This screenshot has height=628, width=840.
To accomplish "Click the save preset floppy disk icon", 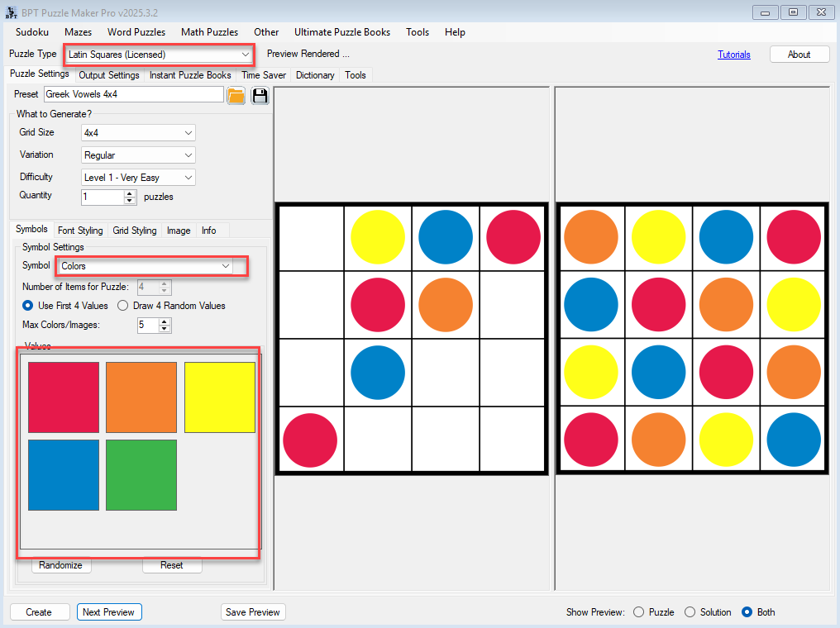I will pos(260,95).
